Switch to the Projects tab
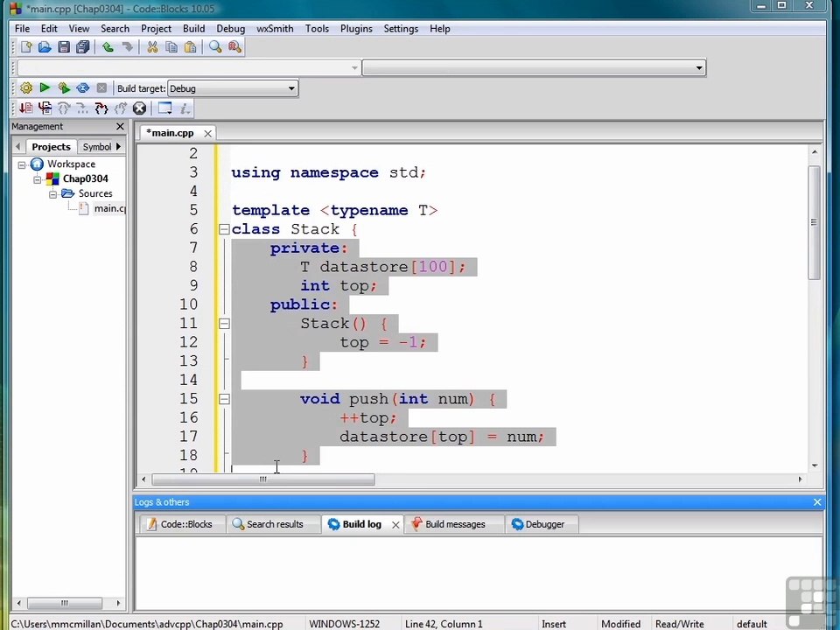This screenshot has height=630, width=840. (51, 147)
